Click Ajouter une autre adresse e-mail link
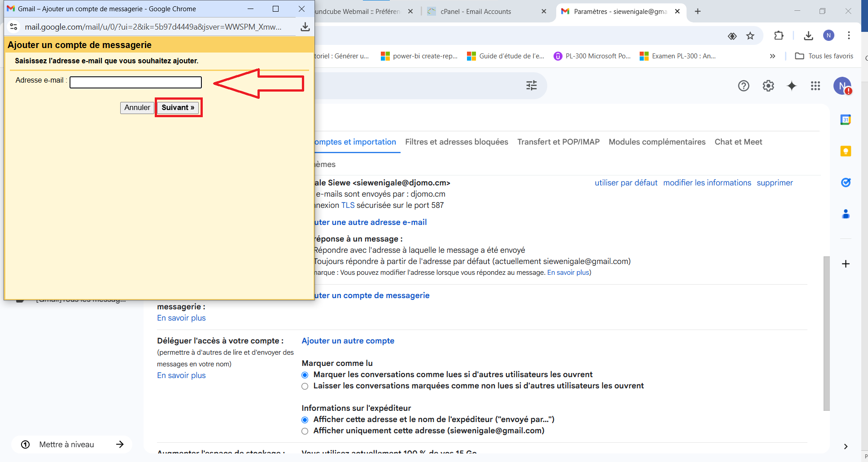 (x=371, y=222)
